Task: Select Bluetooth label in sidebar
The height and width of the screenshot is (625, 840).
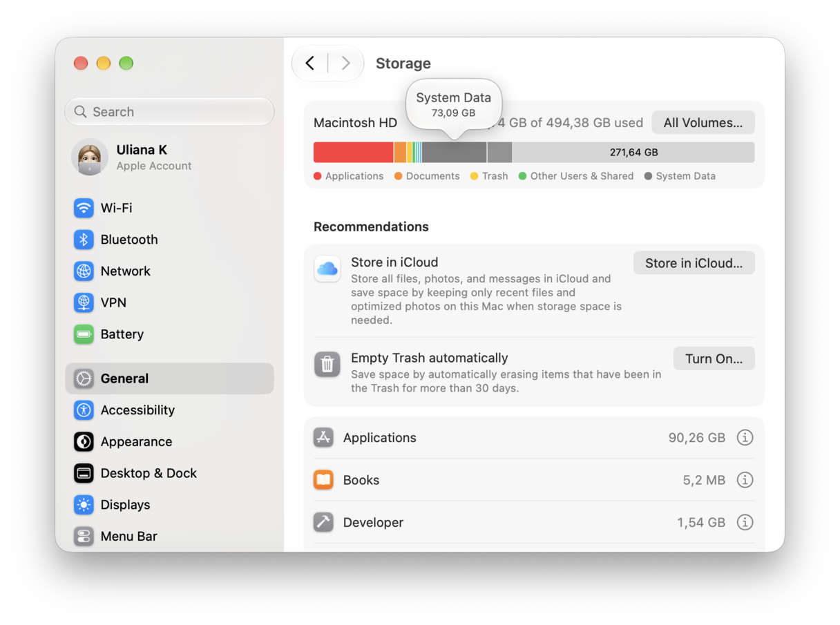Action: click(x=129, y=240)
